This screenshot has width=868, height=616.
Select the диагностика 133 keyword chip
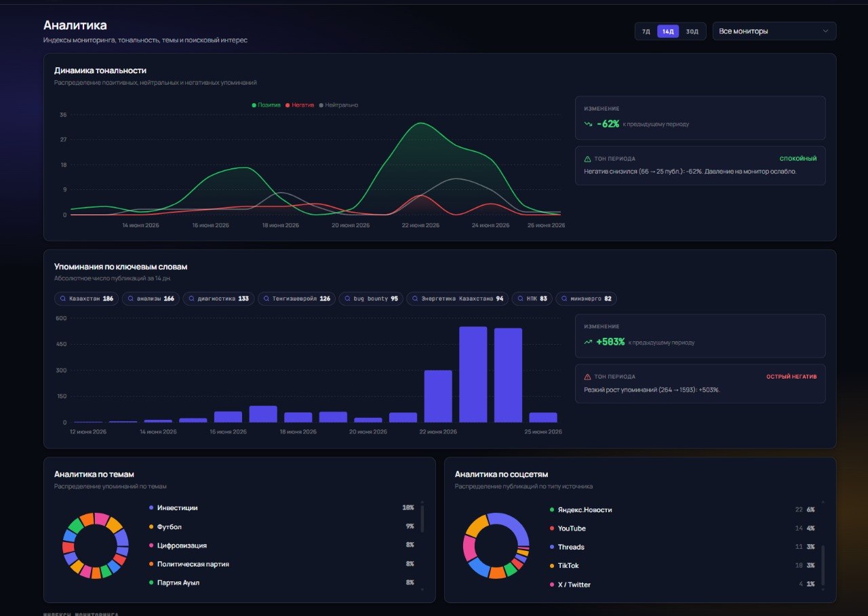[x=218, y=299]
